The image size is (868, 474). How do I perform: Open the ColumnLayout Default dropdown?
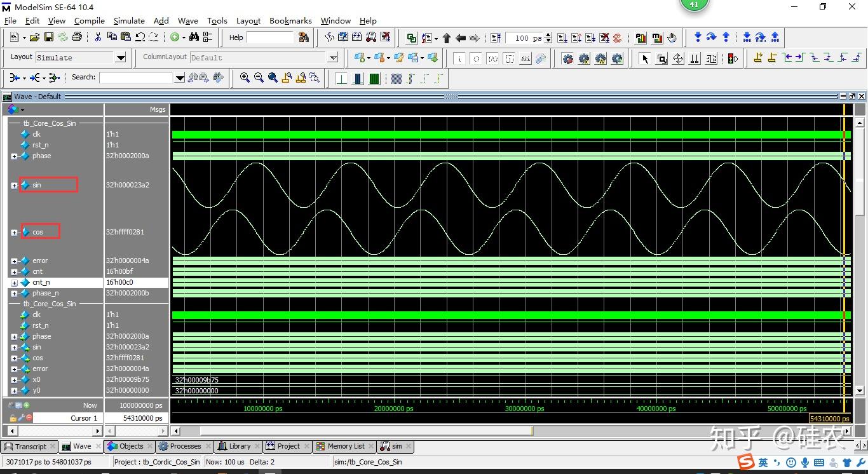[x=332, y=57]
